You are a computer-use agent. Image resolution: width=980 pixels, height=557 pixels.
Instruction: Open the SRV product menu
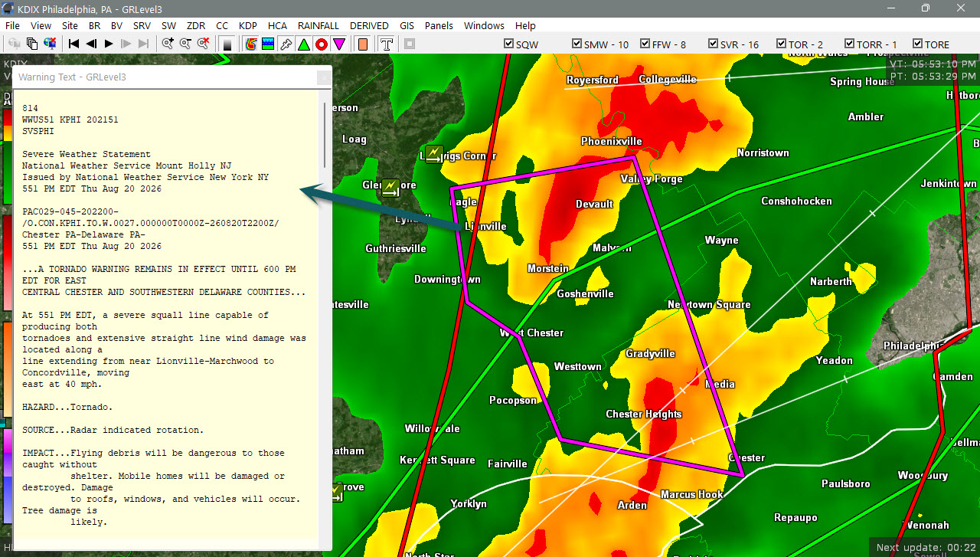point(142,25)
